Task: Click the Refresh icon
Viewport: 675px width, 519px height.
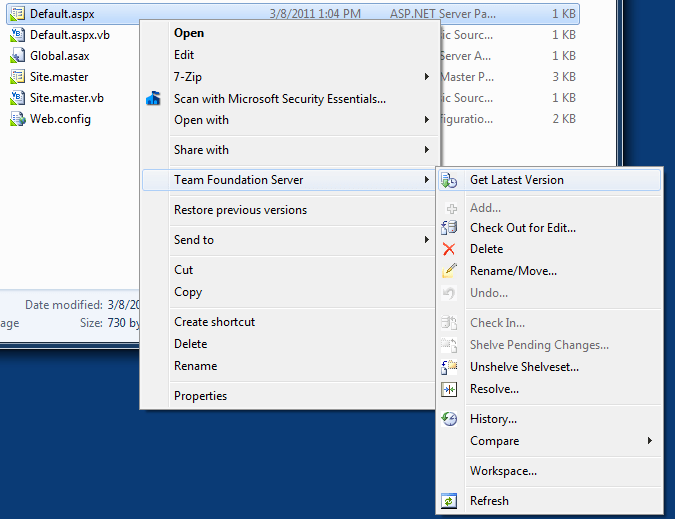Action: pyautogui.click(x=449, y=501)
